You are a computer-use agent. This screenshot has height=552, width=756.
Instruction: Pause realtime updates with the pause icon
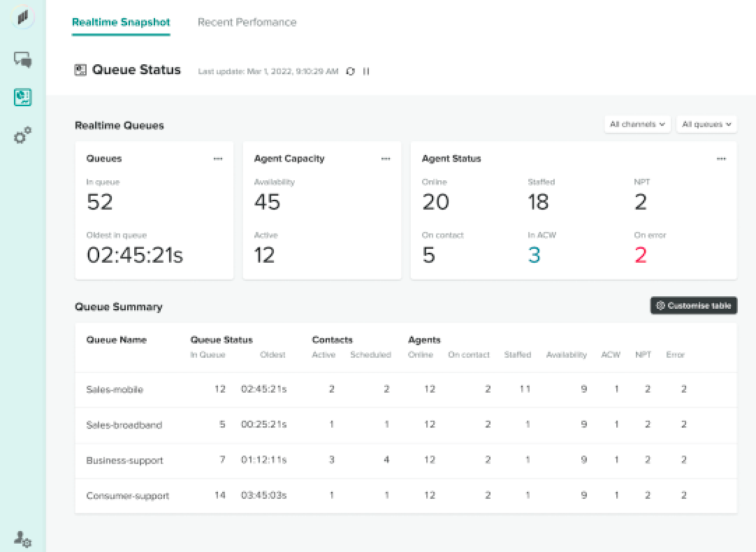[x=366, y=71]
